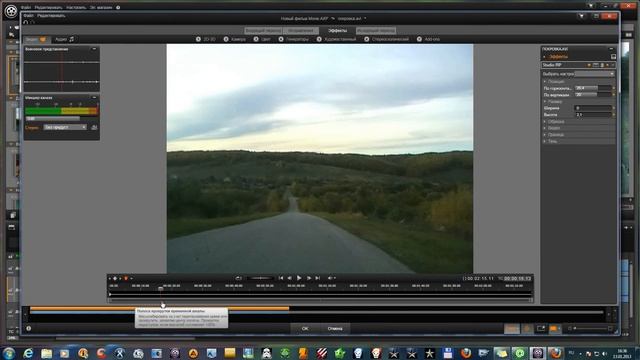The height and width of the screenshot is (360, 640).
Task: Expand the Тень parameter group
Action: (x=545, y=141)
